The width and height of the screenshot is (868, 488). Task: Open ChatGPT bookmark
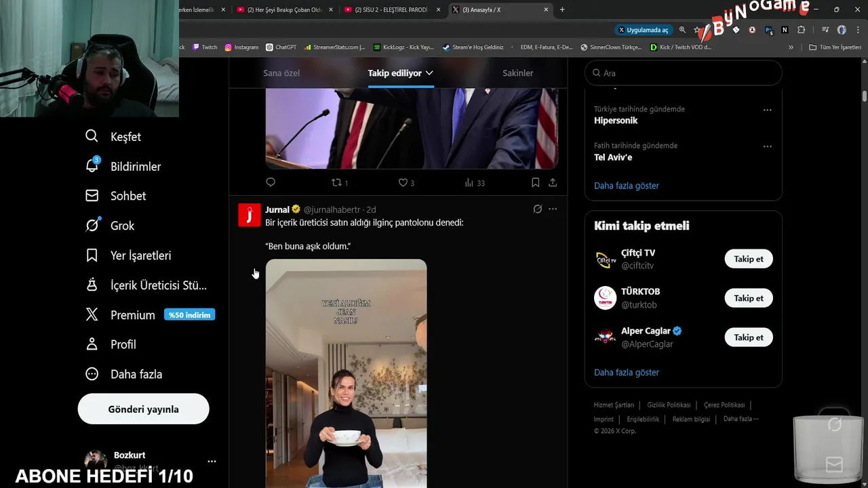coord(281,47)
